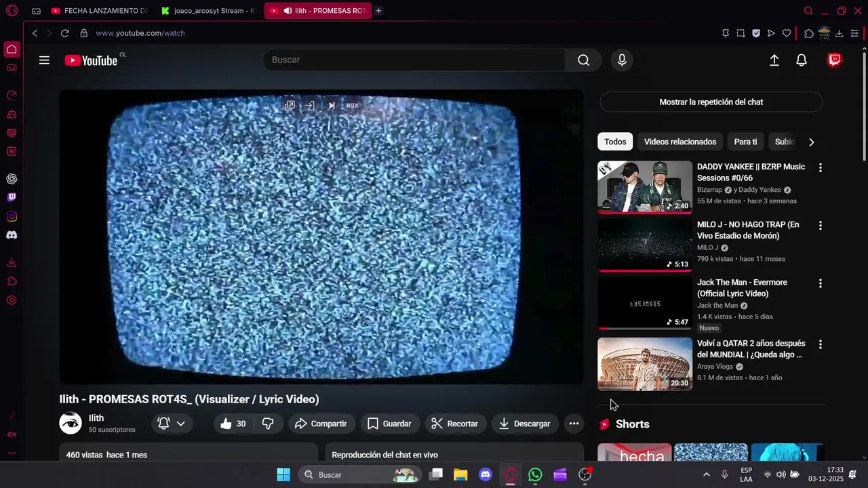Image resolution: width=868 pixels, height=488 pixels.
Task: Pin the tab using the pin icon
Action: click(x=726, y=33)
